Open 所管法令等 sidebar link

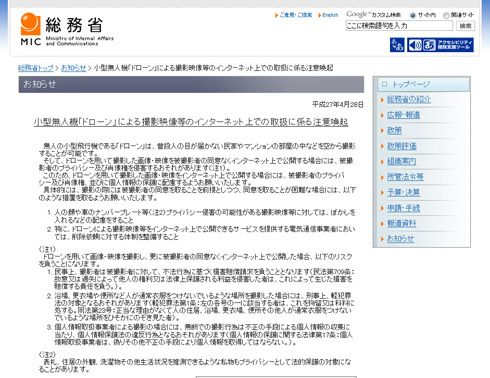click(x=405, y=177)
